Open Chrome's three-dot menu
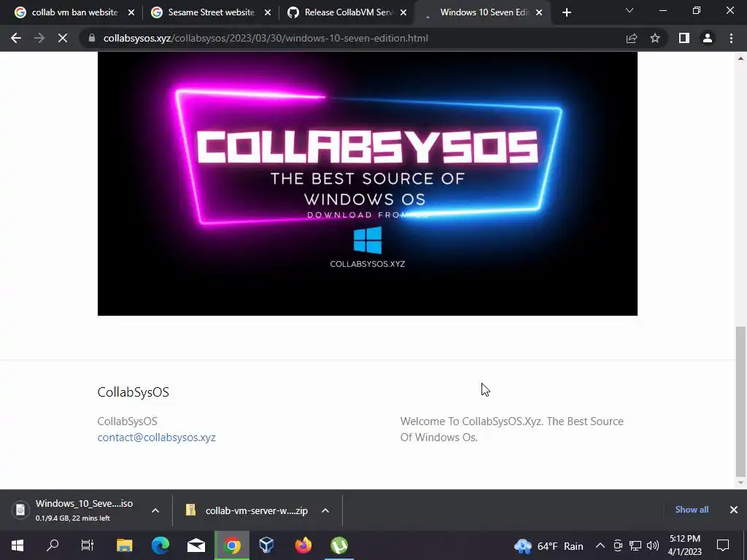The image size is (747, 560). [731, 38]
